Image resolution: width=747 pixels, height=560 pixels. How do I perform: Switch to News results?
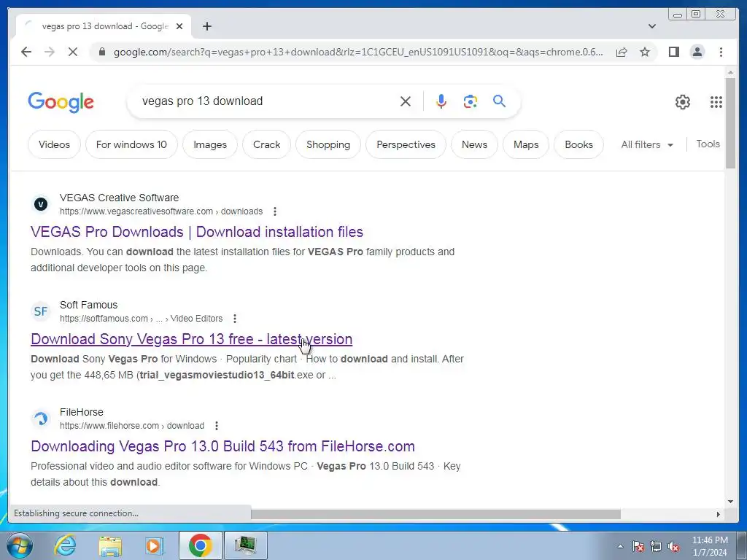point(474,144)
